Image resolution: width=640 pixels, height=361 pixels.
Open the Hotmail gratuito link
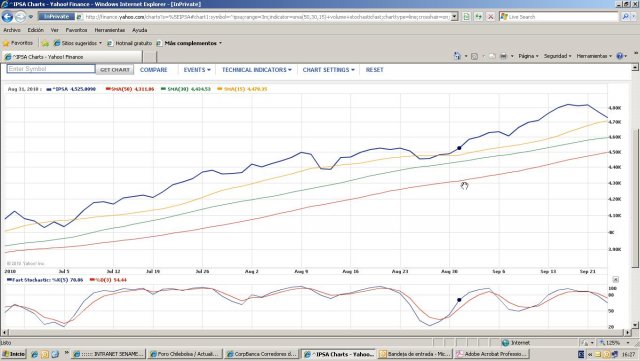129,43
